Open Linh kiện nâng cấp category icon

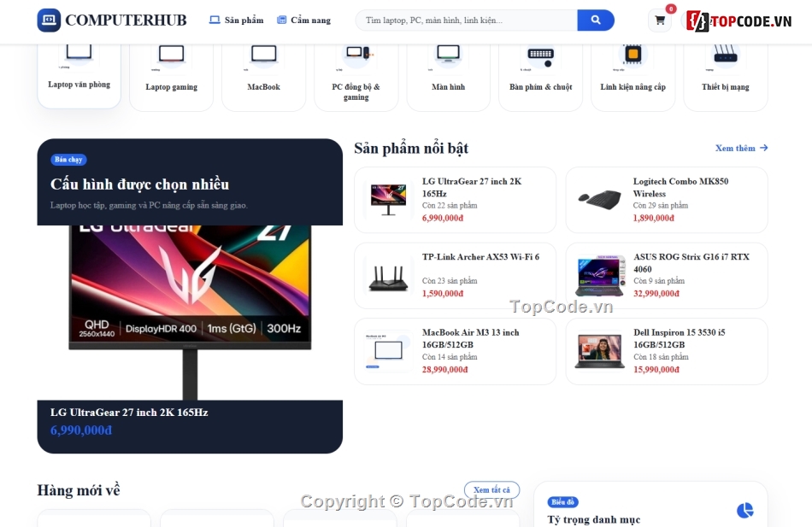click(633, 54)
